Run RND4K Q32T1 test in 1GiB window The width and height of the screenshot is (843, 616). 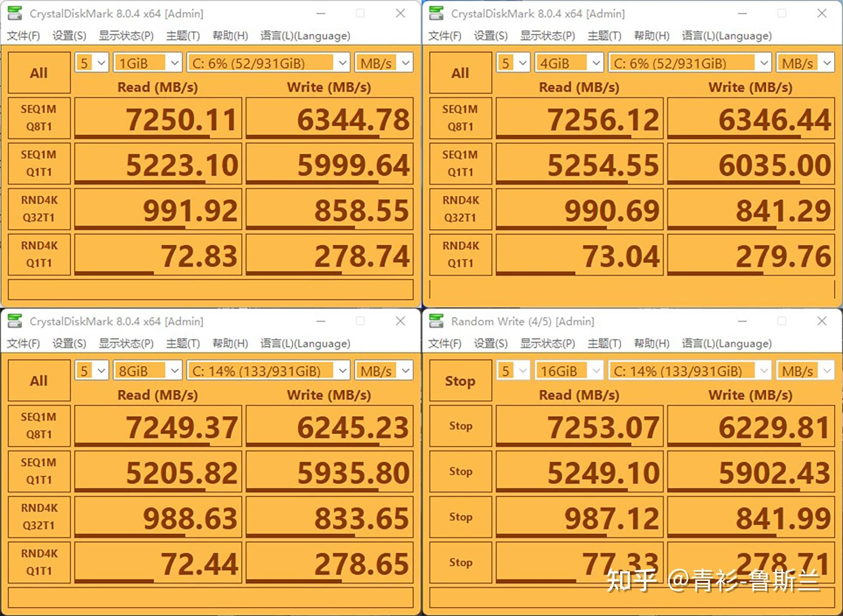(39, 209)
